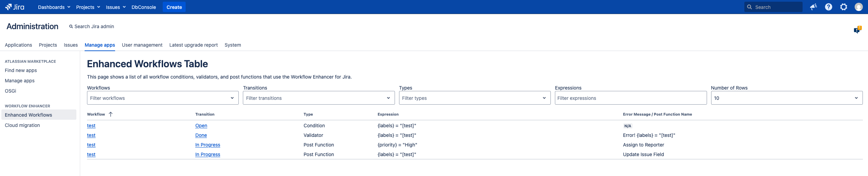The height and width of the screenshot is (176, 868).
Task: Expand the Filter transitions dropdown
Action: pos(318,98)
